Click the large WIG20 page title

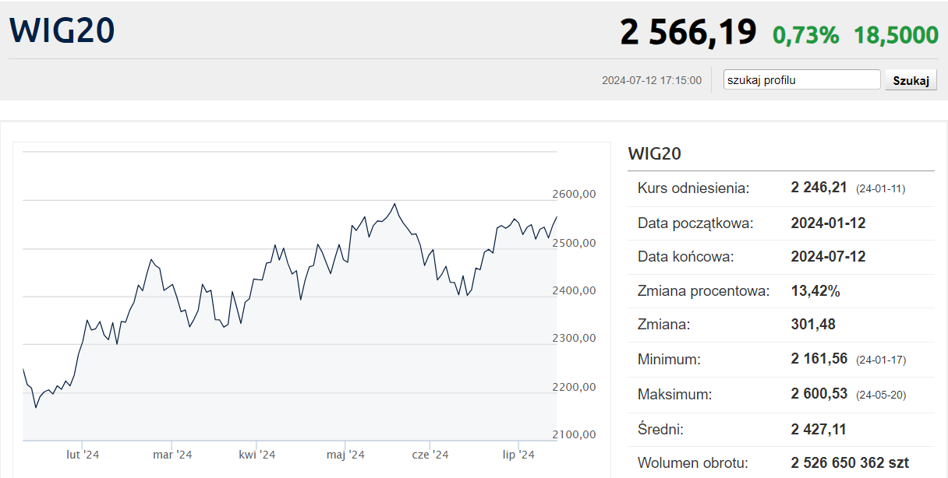click(x=62, y=30)
